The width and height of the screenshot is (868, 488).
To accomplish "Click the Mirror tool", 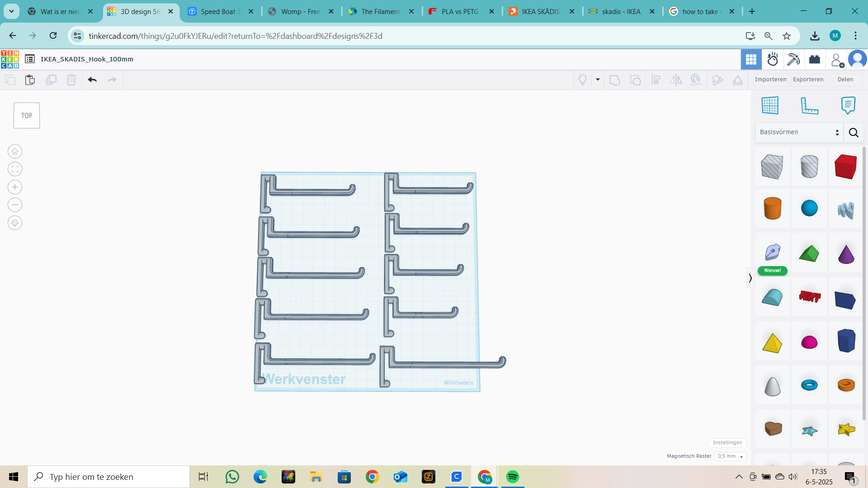I will point(676,80).
